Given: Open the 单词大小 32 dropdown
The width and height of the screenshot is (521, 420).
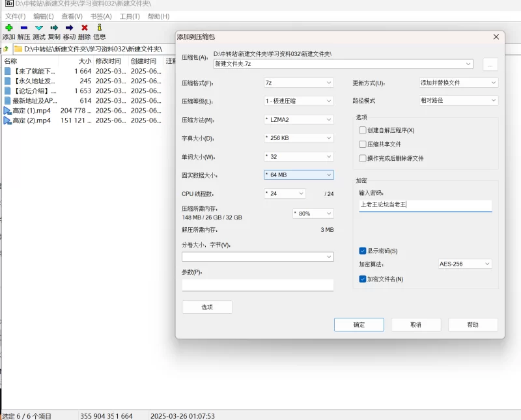Looking at the screenshot, I should coord(299,156).
